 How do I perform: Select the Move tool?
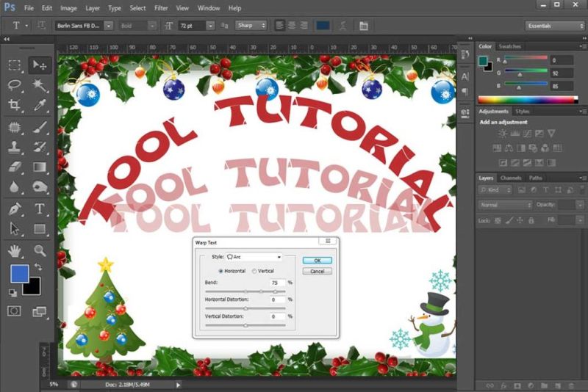coord(40,65)
